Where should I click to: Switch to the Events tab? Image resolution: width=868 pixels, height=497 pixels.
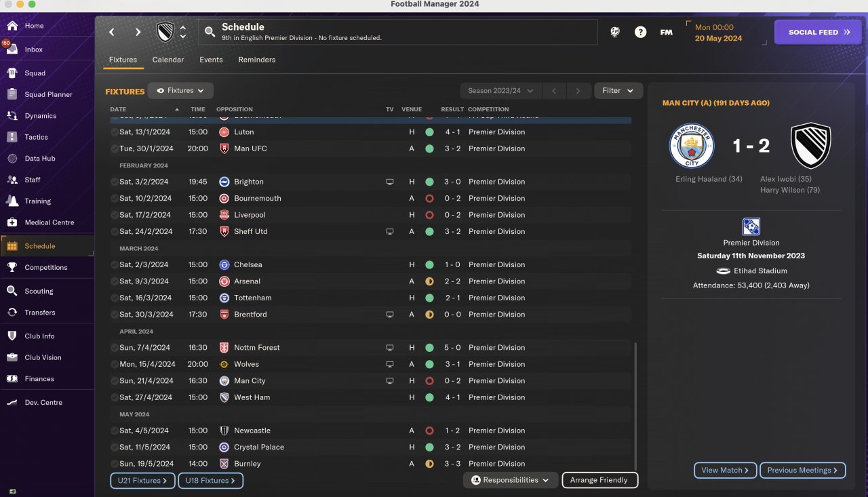tap(211, 60)
